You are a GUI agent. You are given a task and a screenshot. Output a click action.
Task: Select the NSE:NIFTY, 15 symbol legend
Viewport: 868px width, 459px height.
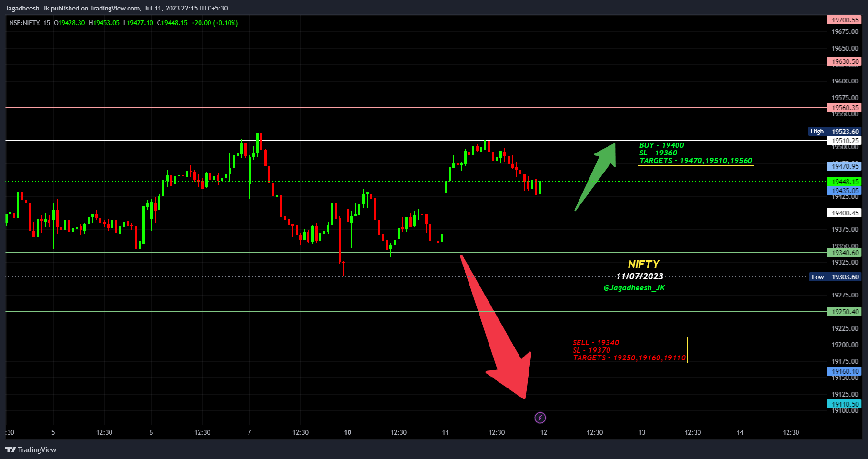click(x=30, y=23)
